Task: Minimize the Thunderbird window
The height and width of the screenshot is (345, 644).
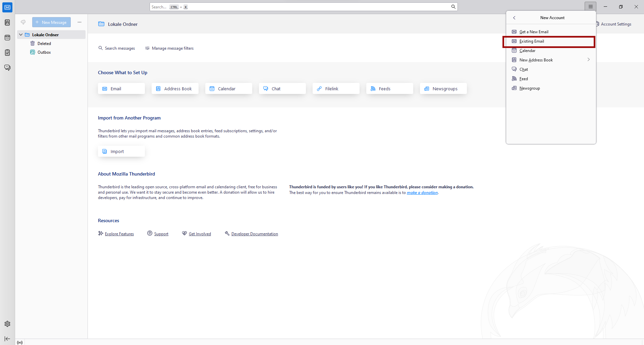Action: [x=605, y=7]
